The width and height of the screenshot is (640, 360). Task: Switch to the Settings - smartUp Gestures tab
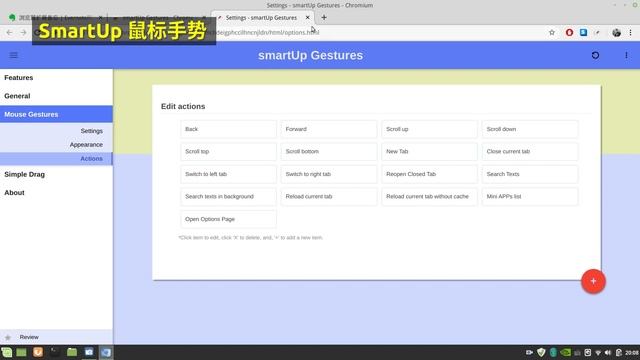click(x=262, y=18)
